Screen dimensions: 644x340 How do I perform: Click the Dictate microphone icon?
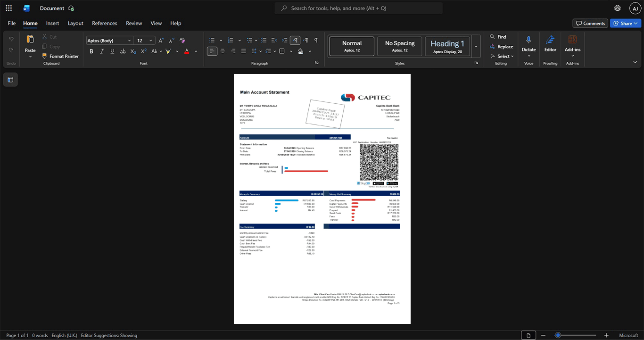(x=528, y=40)
